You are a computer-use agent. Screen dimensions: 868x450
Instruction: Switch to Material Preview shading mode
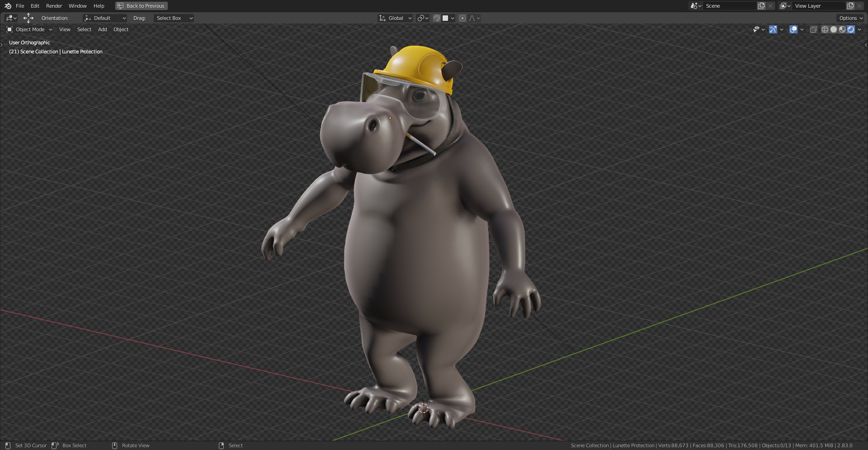click(x=842, y=29)
